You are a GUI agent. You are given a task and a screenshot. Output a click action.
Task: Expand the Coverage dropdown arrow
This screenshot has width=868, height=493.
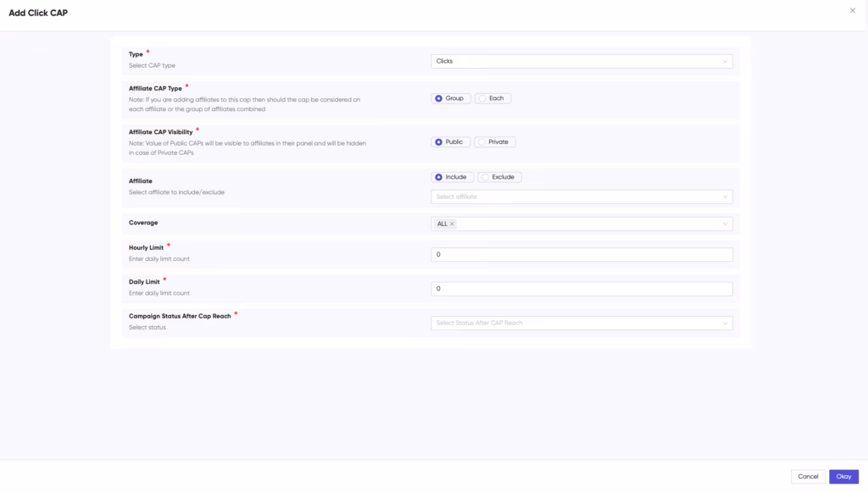[725, 224]
